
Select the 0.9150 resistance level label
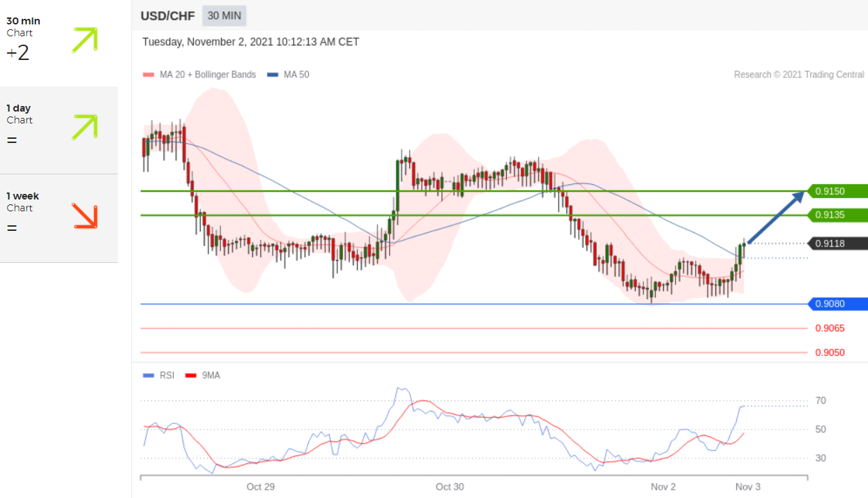pyautogui.click(x=837, y=191)
